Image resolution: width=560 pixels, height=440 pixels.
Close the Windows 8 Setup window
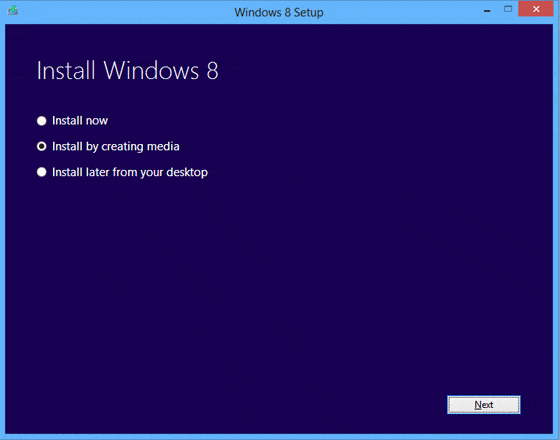[x=536, y=9]
